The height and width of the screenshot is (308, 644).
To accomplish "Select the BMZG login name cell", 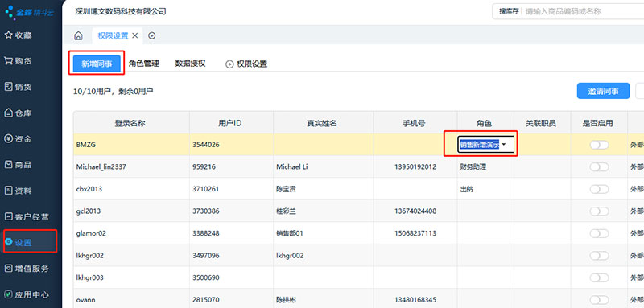I will pos(131,145).
